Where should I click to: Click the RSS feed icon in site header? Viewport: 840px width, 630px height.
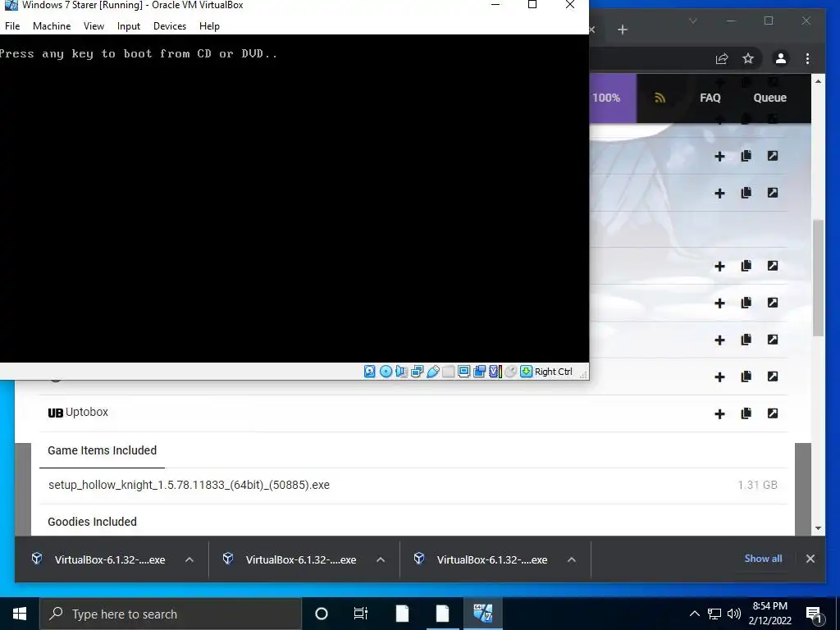pos(660,98)
